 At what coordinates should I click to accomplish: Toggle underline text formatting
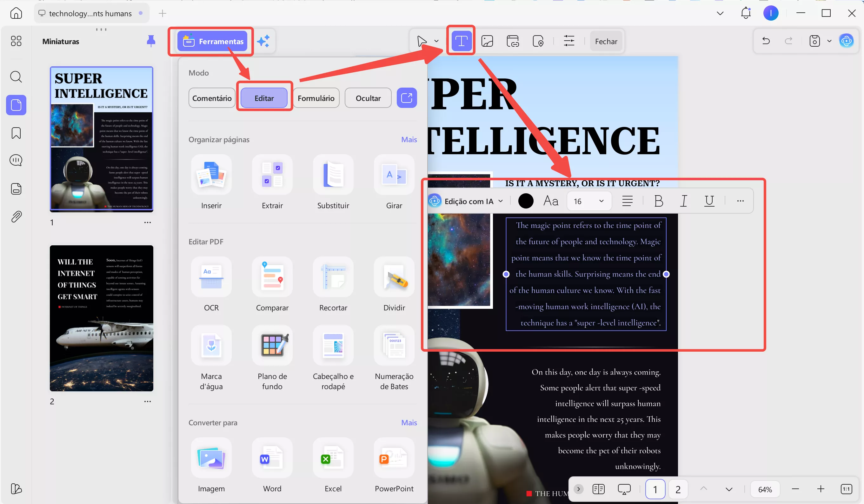pos(709,201)
